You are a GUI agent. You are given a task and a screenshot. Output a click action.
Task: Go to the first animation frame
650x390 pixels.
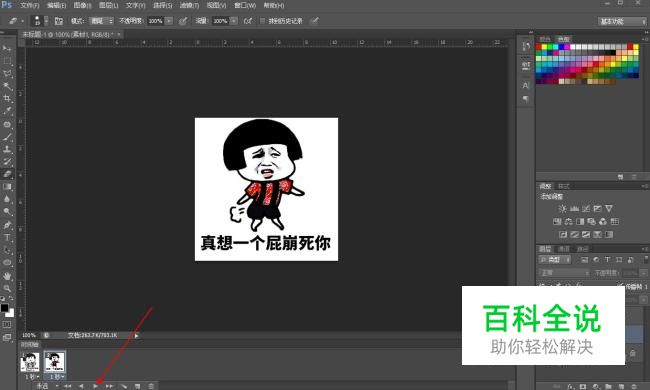click(67, 386)
